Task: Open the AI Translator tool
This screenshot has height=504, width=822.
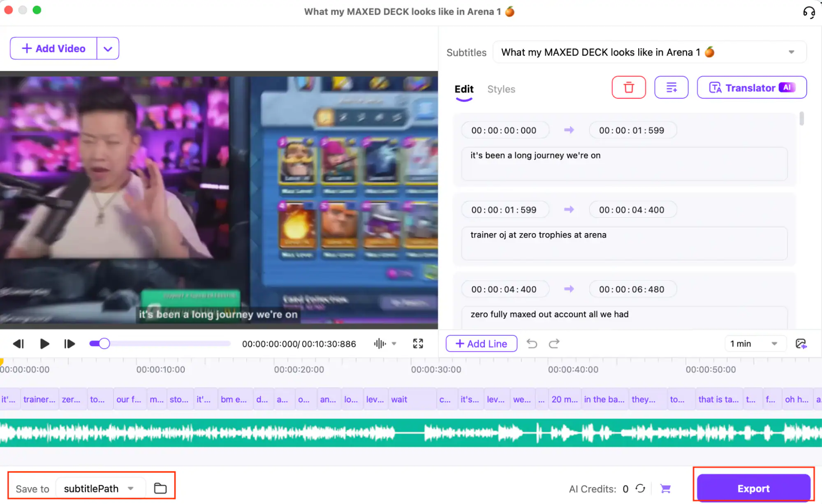Action: (x=752, y=88)
